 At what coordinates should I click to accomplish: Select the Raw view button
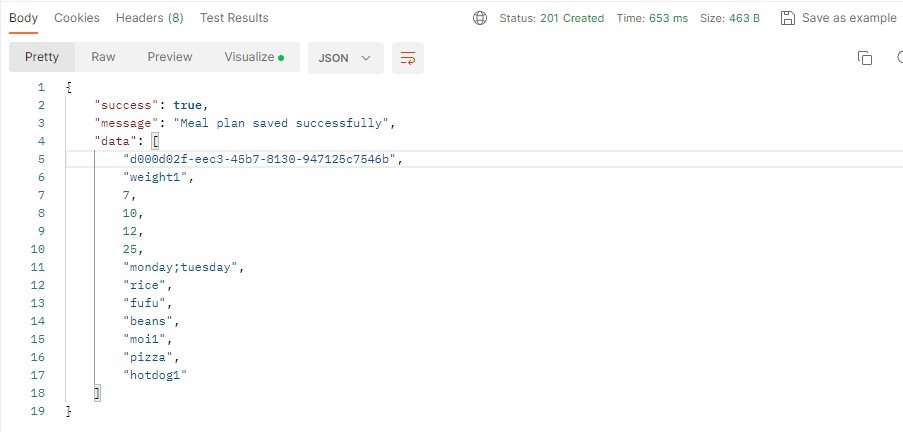[103, 57]
